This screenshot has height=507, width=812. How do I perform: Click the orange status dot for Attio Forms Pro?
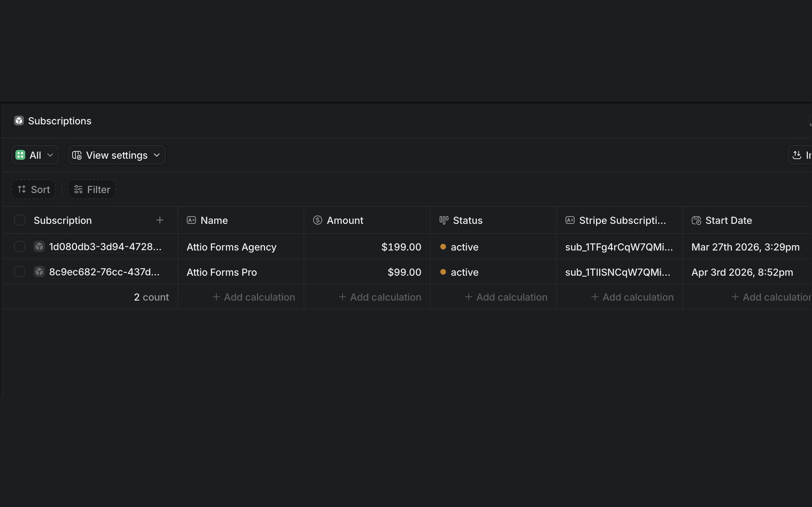tap(443, 272)
